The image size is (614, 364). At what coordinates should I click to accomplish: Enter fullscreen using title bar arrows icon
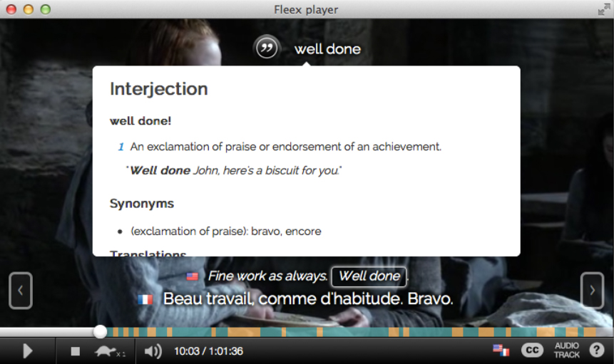(x=604, y=9)
